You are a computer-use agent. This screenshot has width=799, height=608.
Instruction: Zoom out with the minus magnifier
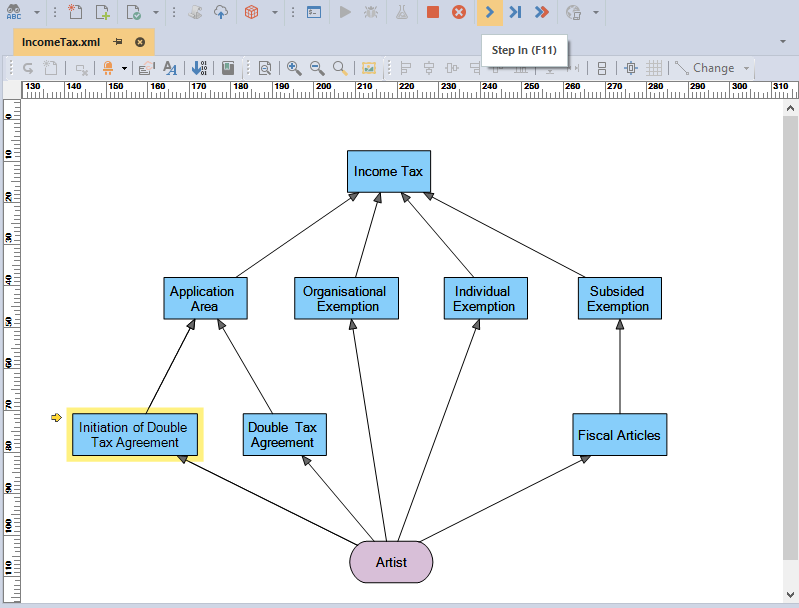point(317,68)
